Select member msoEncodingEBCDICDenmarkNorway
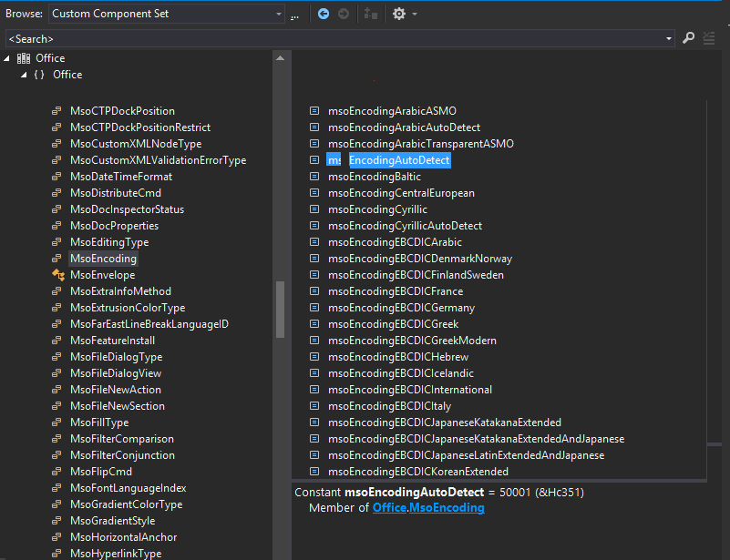 [x=420, y=259]
